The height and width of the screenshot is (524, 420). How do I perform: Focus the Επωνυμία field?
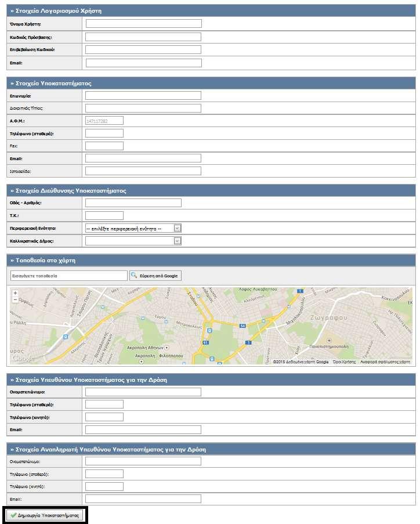click(x=143, y=96)
